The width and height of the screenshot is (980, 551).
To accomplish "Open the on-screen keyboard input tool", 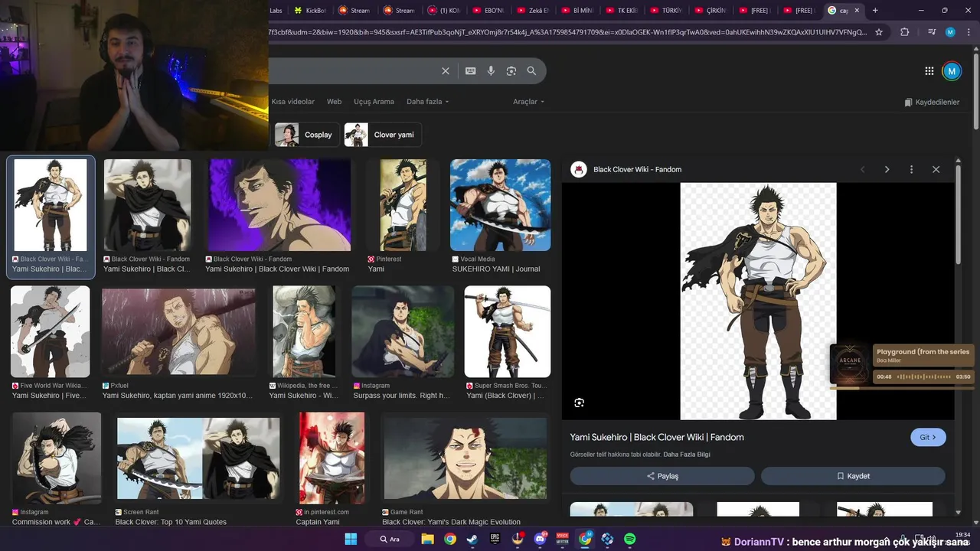I will (471, 71).
